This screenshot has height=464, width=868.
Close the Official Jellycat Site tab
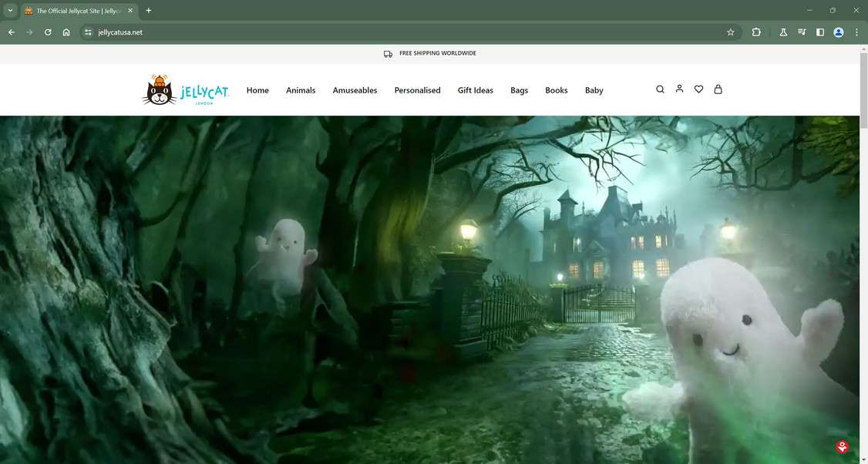point(130,11)
